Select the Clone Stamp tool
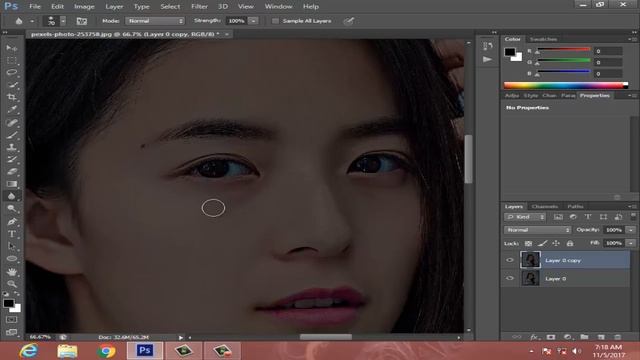The width and height of the screenshot is (640, 360). pyautogui.click(x=11, y=147)
